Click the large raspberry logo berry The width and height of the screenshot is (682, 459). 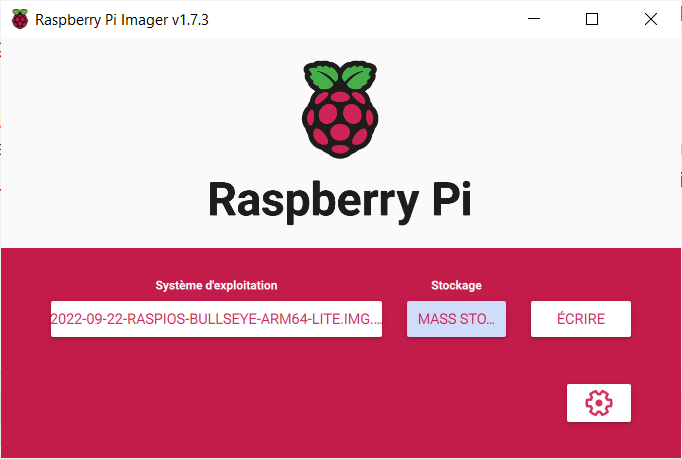[x=340, y=123]
